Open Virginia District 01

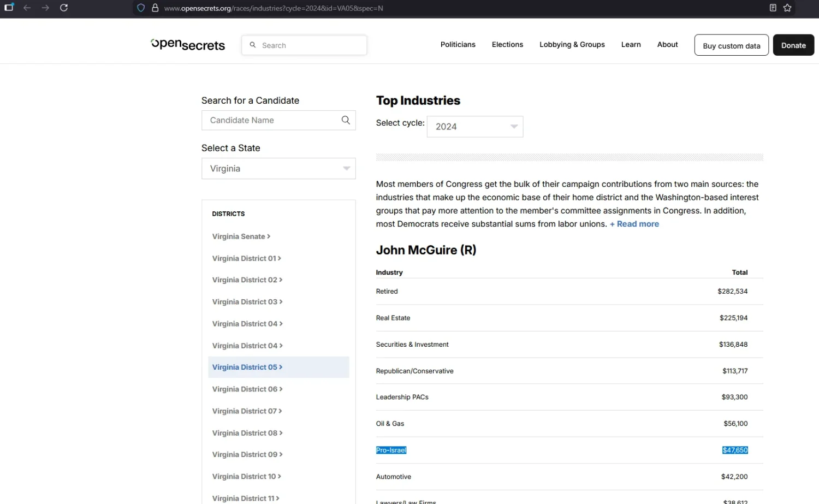[x=247, y=258]
